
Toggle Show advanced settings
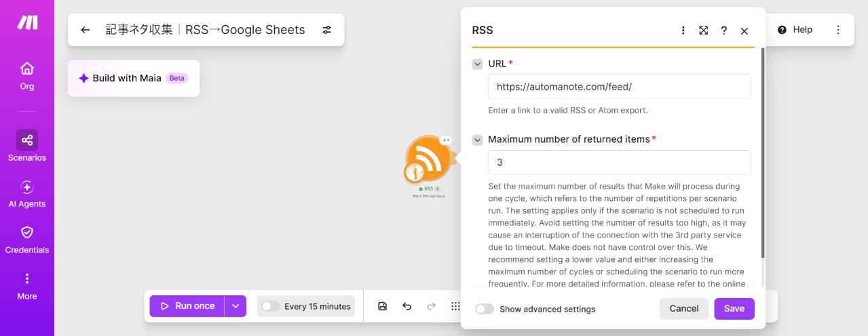(x=485, y=309)
